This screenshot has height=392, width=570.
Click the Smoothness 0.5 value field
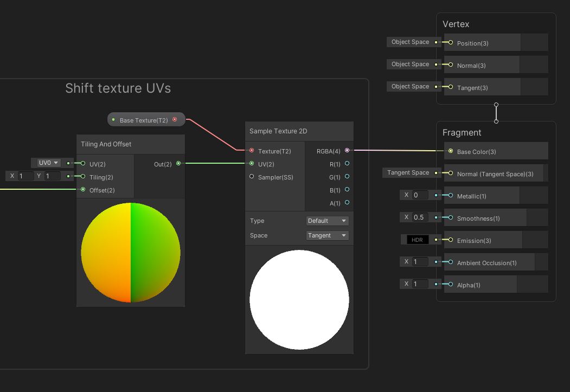point(420,217)
